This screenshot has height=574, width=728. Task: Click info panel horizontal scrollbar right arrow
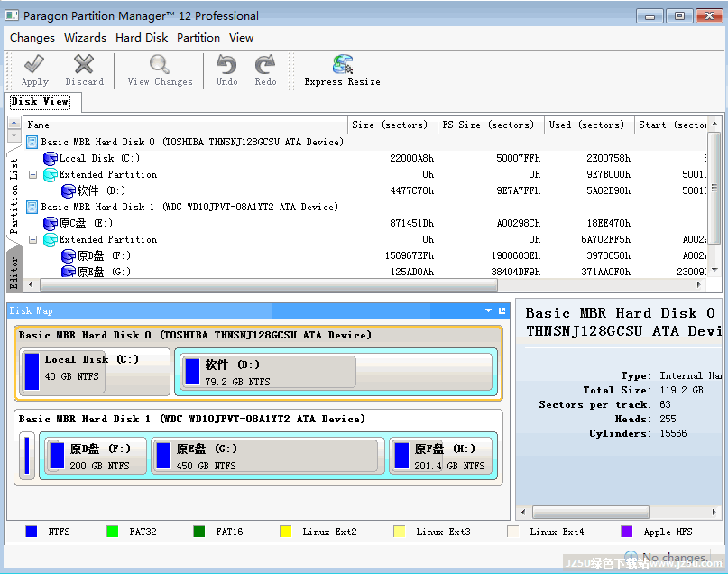click(x=714, y=513)
